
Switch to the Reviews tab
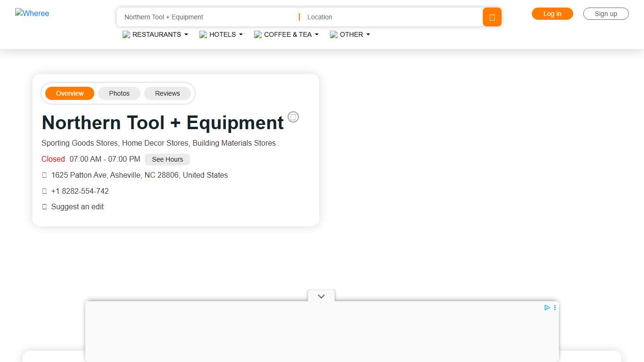(x=167, y=93)
